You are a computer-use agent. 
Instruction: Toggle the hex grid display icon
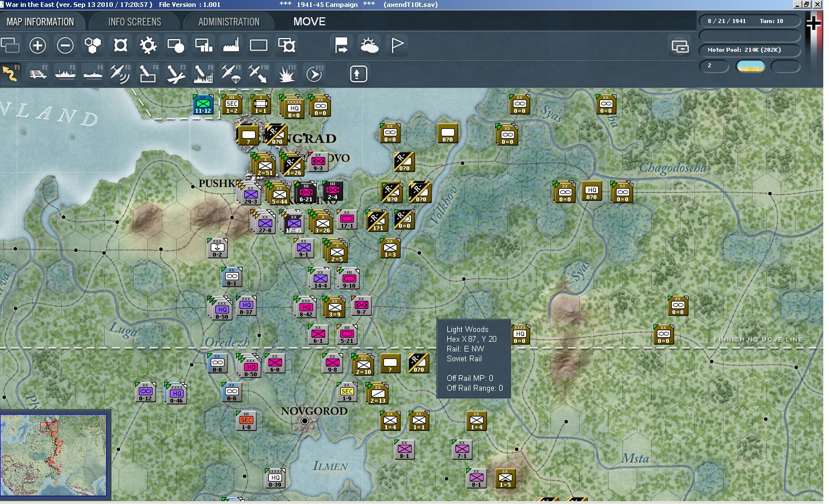coord(93,45)
